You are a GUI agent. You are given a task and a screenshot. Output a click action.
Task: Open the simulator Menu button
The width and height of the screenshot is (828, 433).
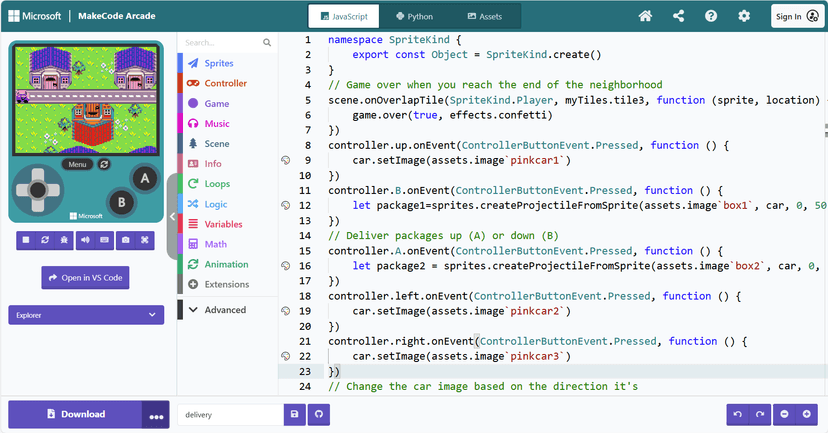(77, 164)
